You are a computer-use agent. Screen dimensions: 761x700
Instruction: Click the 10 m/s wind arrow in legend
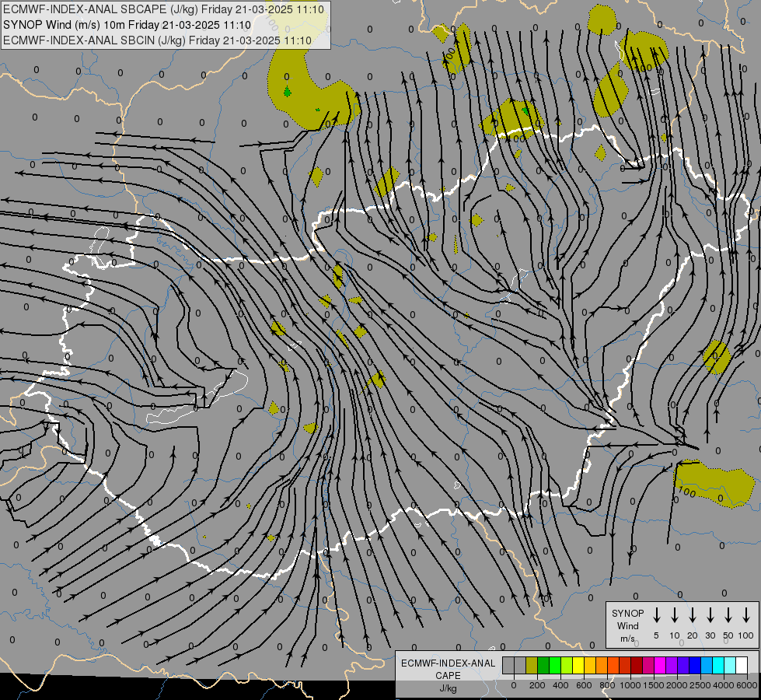pos(674,615)
